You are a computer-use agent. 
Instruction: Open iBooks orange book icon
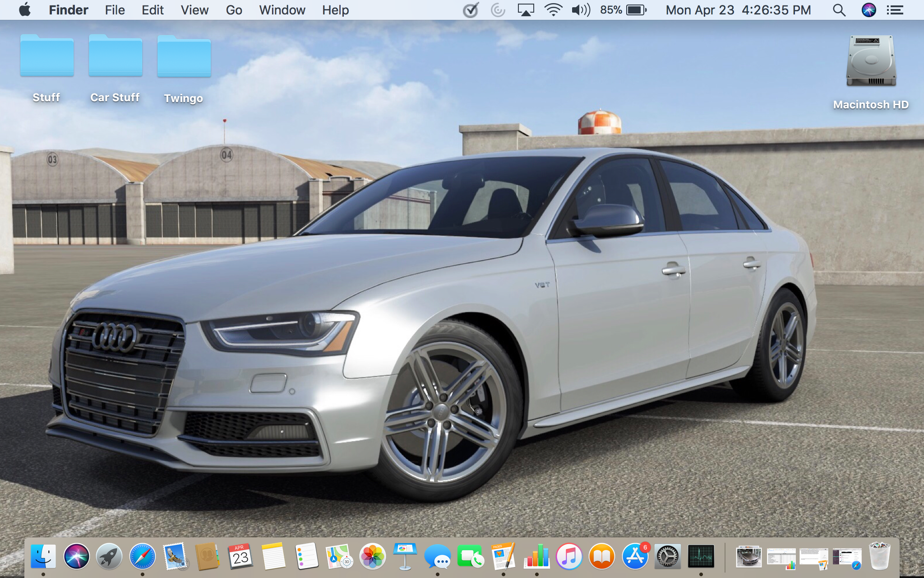[602, 556]
